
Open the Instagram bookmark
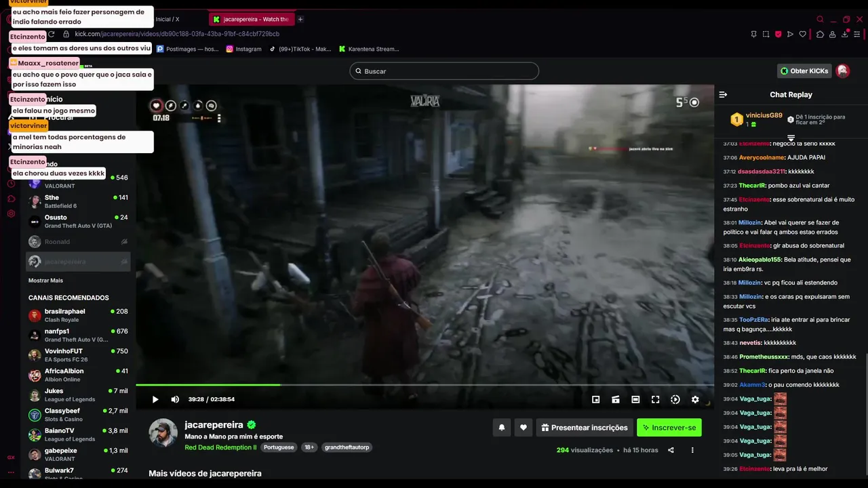point(243,49)
